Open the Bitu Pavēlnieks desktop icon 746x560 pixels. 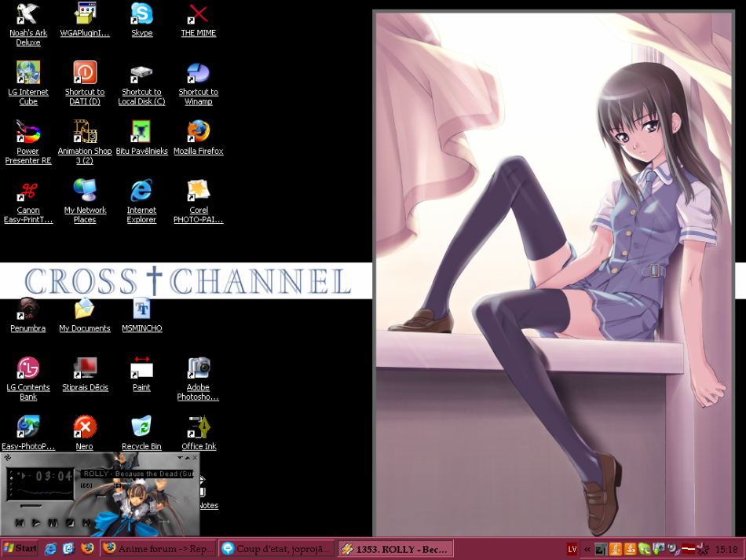142,138
